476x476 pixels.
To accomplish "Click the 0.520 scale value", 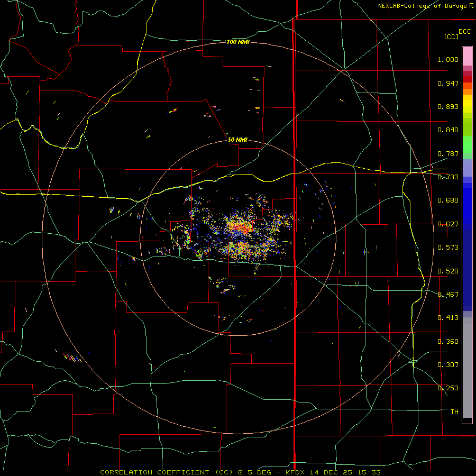I will tap(448, 271).
